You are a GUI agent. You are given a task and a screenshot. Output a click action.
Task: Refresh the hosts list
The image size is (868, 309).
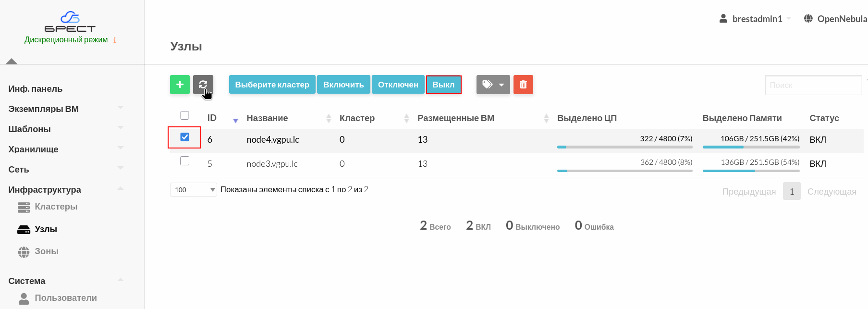pos(203,85)
